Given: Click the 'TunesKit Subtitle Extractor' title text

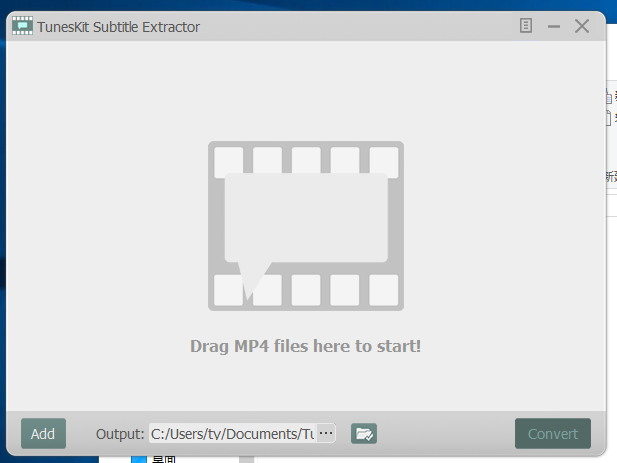Looking at the screenshot, I should [118, 27].
